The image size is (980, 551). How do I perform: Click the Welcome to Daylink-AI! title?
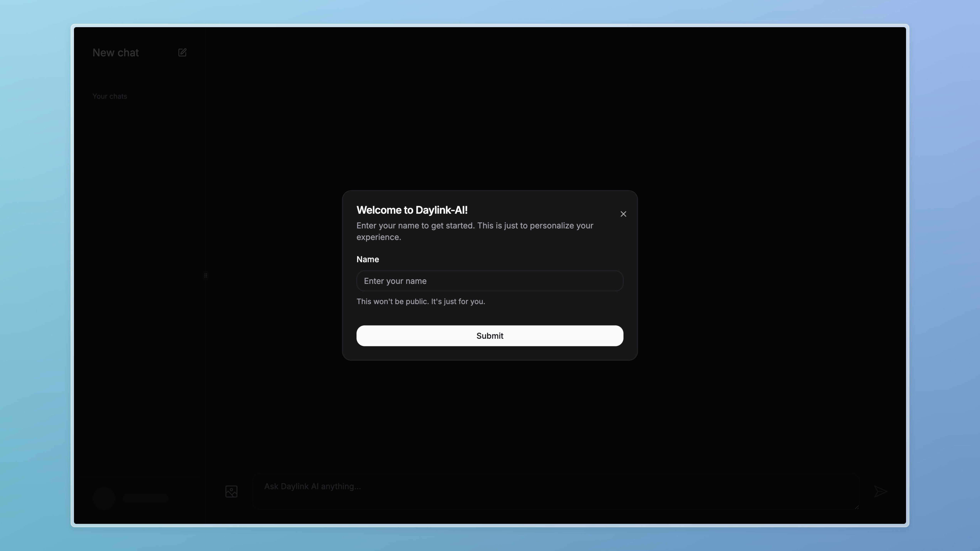[x=412, y=210]
